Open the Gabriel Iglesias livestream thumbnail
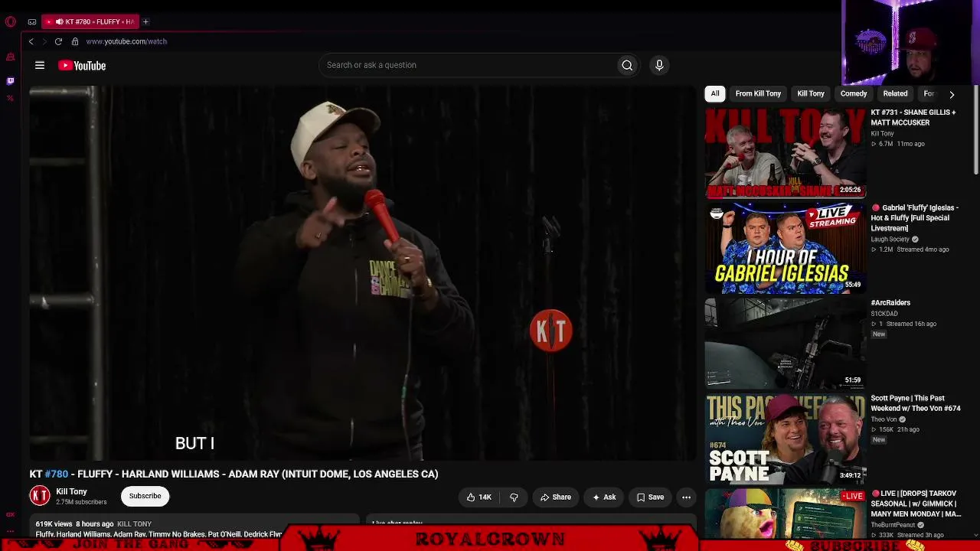Viewport: 980px width, 551px height. point(785,249)
